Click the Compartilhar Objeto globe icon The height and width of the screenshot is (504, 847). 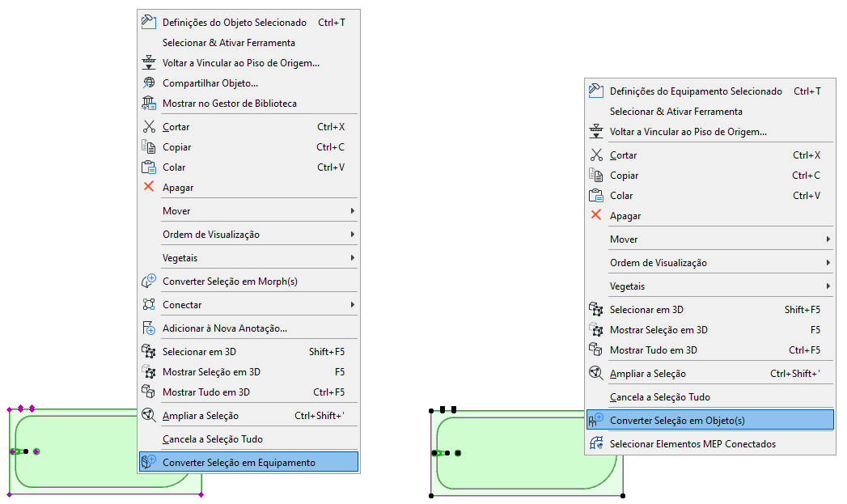click(149, 83)
